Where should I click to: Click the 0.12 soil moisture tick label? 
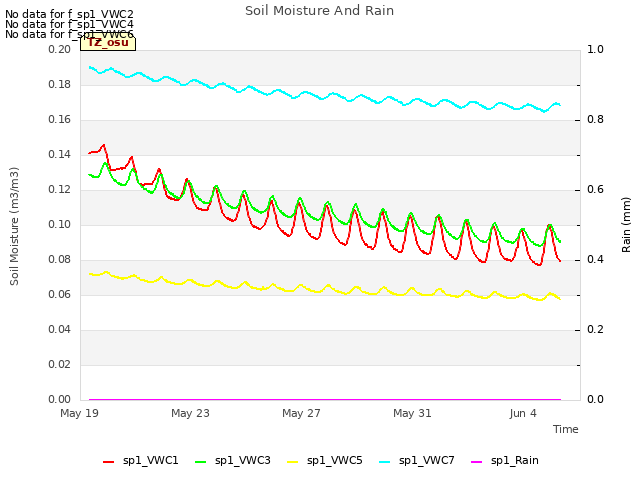(60, 189)
